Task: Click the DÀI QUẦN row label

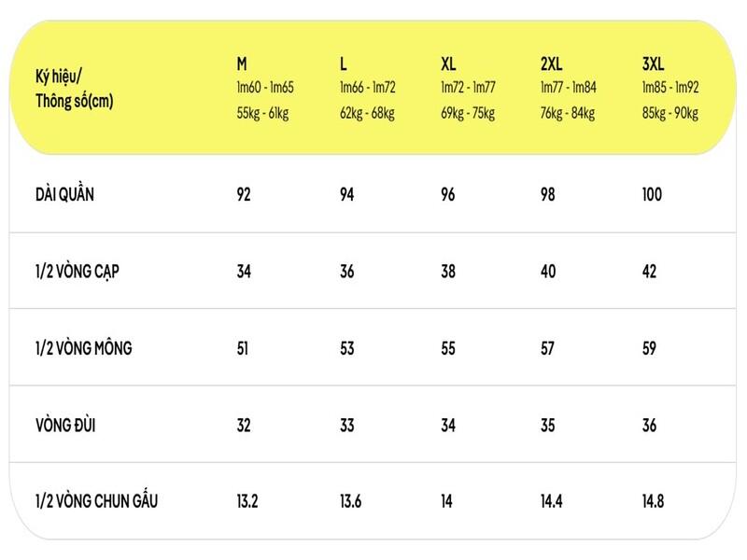Action: tap(63, 194)
